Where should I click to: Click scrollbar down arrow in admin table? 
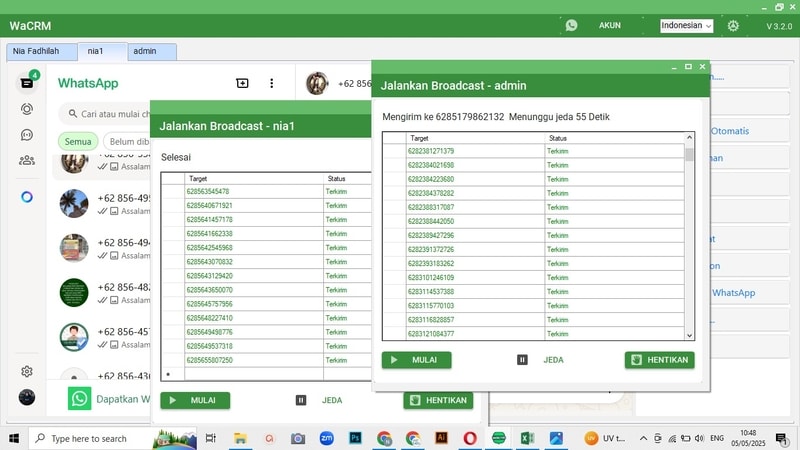tap(689, 335)
